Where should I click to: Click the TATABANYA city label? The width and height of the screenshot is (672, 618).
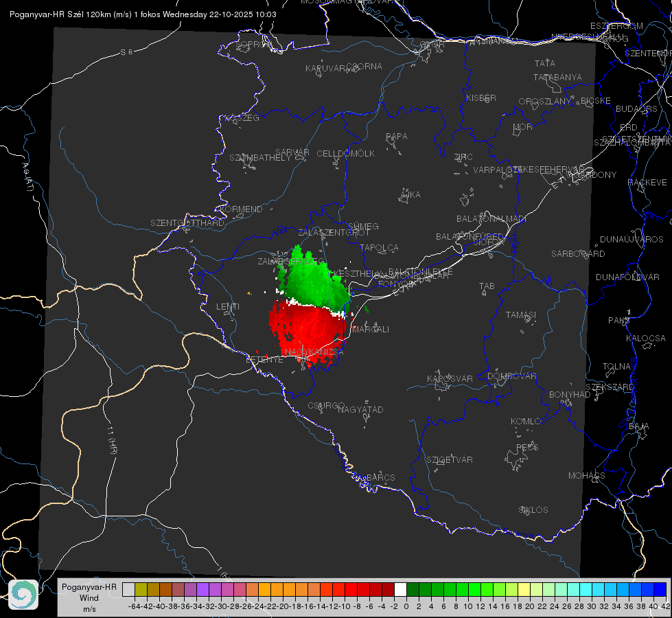(x=557, y=77)
